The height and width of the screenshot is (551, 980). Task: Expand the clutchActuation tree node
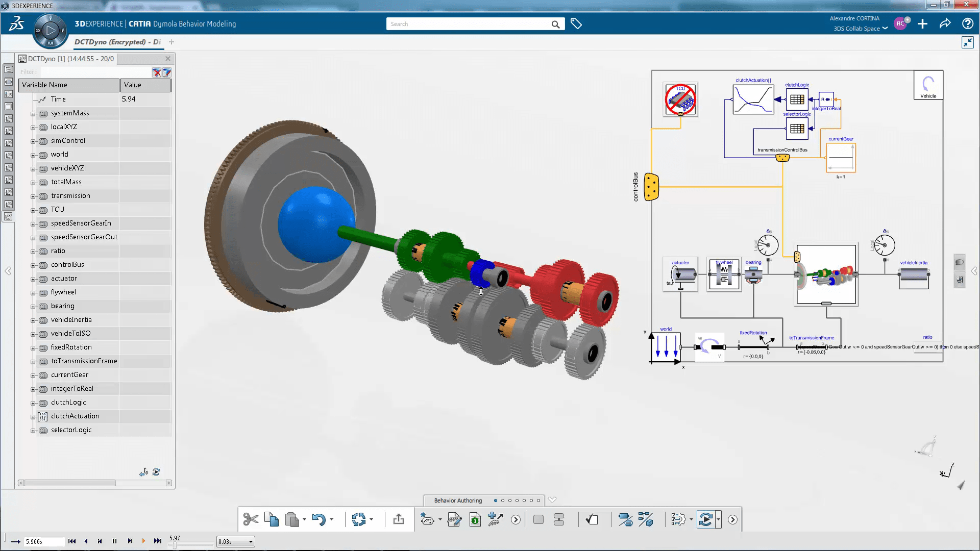(33, 417)
